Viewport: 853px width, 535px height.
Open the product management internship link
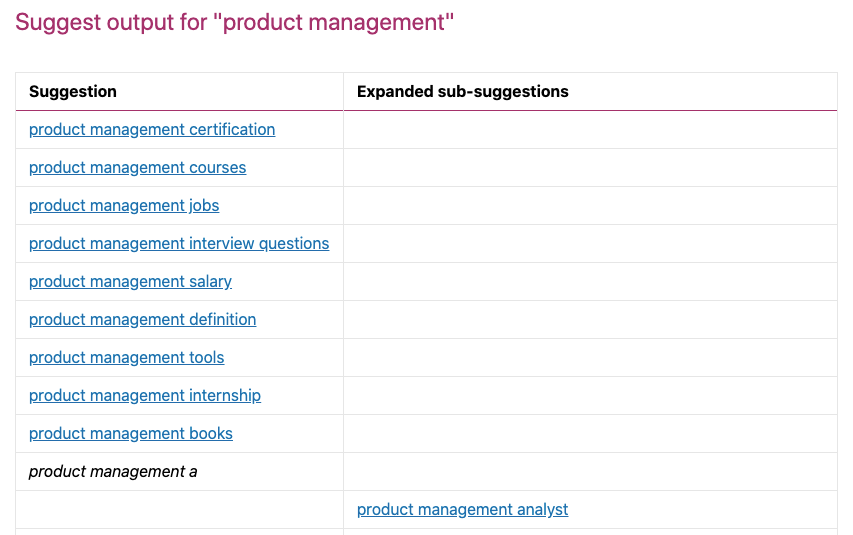coord(145,396)
